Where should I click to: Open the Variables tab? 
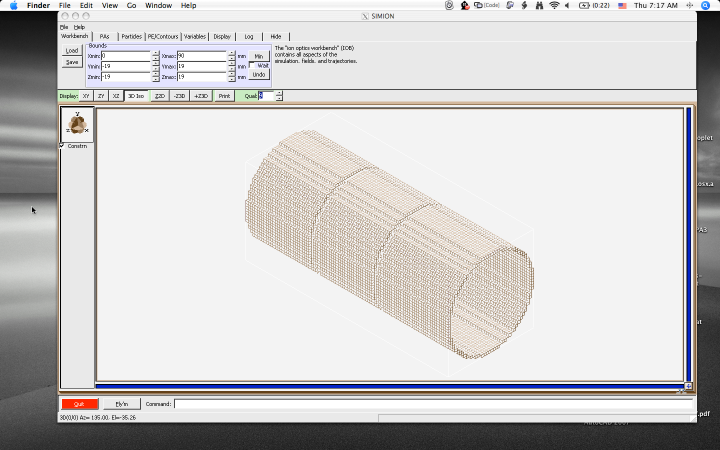[x=195, y=36]
